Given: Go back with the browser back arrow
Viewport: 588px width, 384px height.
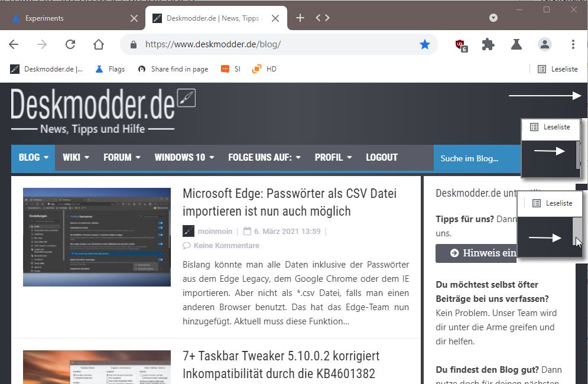Looking at the screenshot, I should [x=14, y=44].
